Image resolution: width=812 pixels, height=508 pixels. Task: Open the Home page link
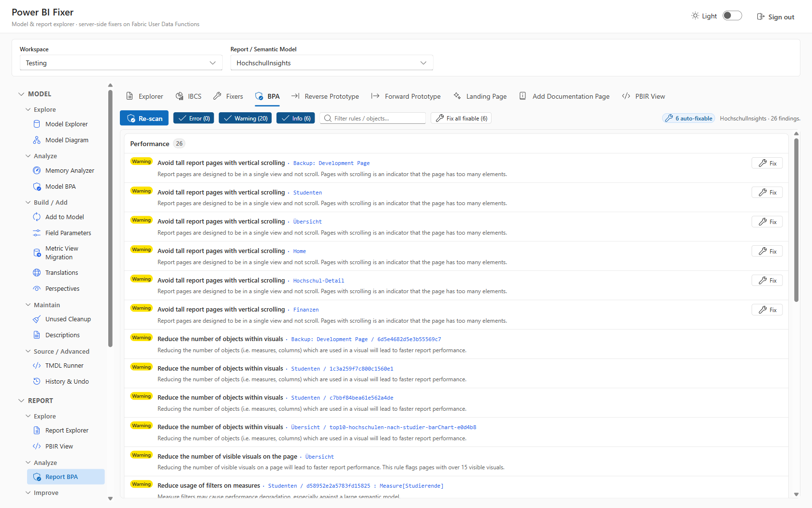(x=299, y=251)
